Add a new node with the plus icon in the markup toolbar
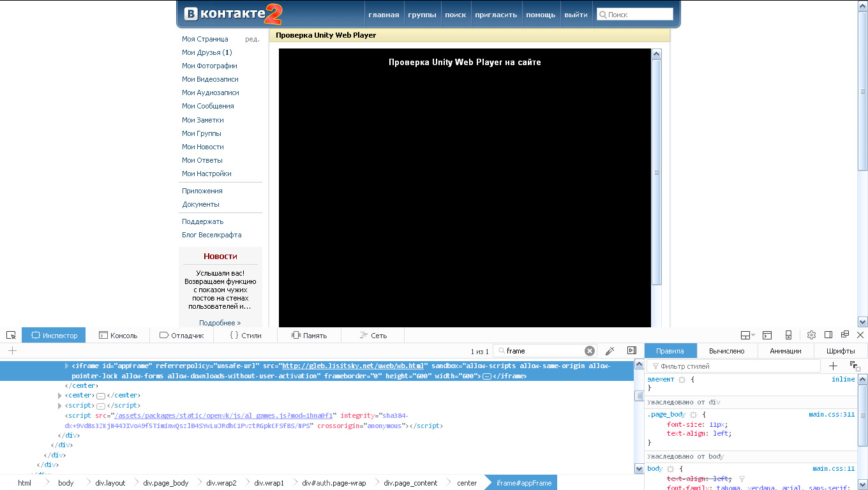868x490 pixels. tap(12, 350)
